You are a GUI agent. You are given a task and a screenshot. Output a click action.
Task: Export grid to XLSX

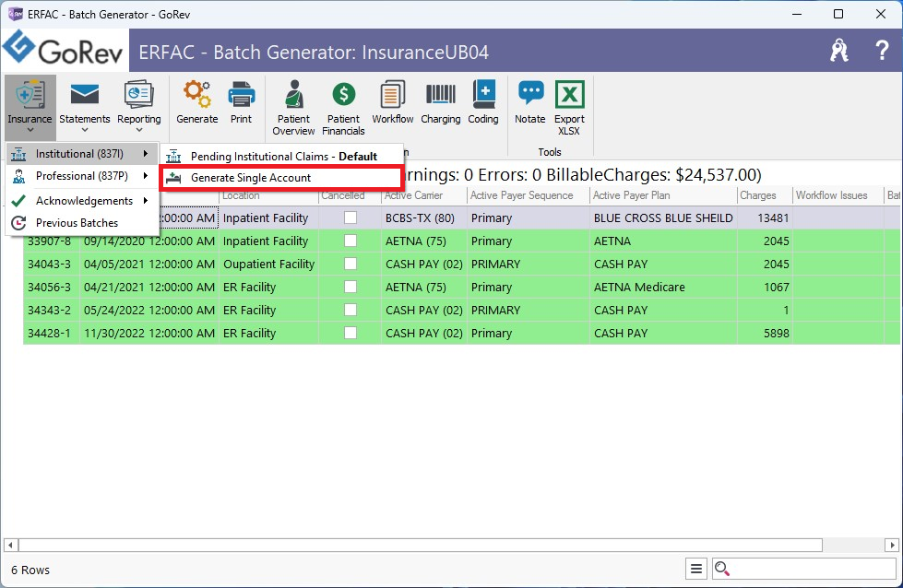click(x=569, y=108)
